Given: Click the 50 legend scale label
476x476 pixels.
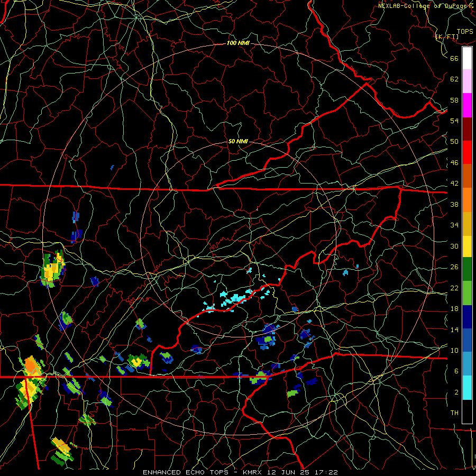Looking at the screenshot, I should click(454, 141).
